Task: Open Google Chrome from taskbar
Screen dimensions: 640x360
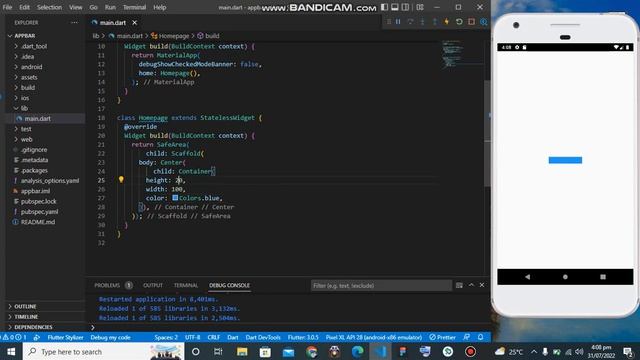Action: pyautogui.click(x=312, y=351)
